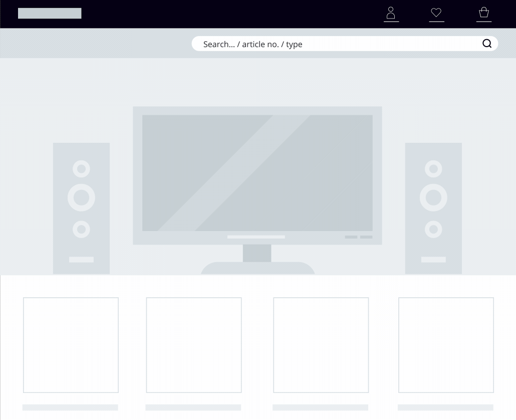Click the magnifier search icon

click(487, 44)
